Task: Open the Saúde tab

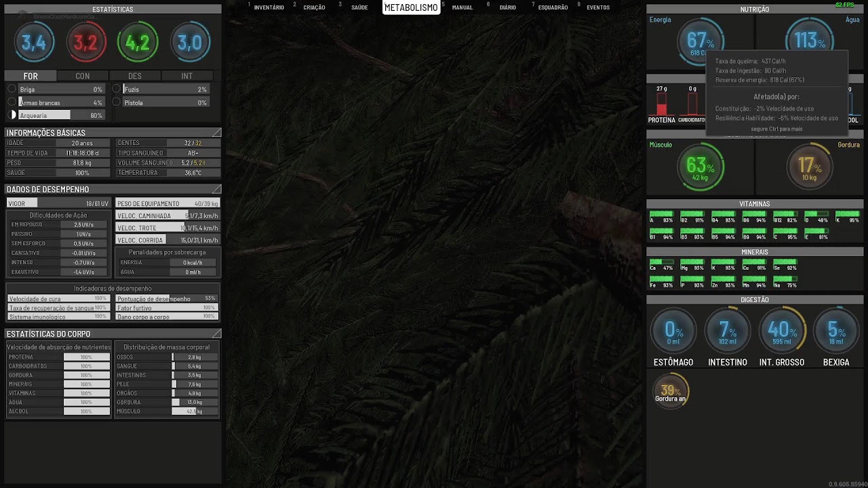Action: [359, 7]
